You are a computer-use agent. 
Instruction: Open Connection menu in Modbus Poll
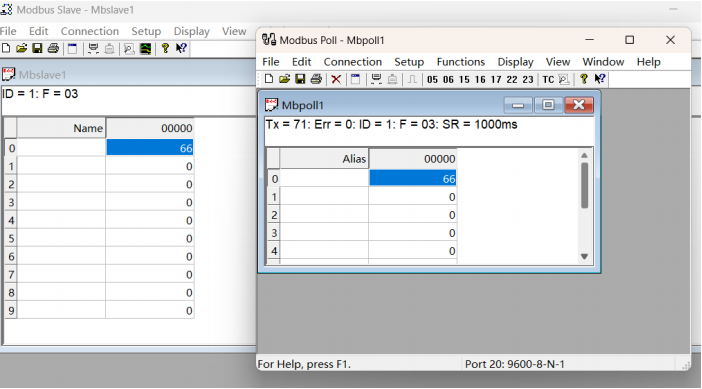pos(353,62)
